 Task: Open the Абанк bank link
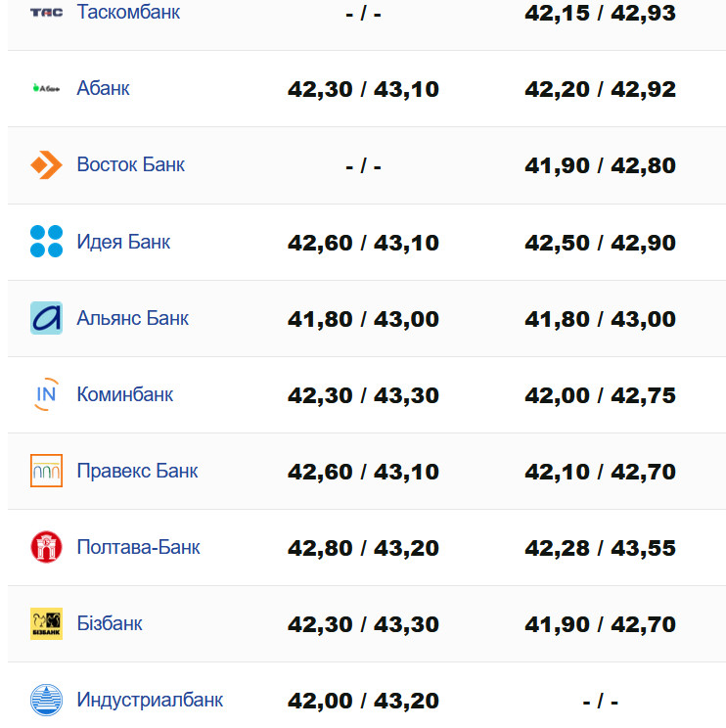(x=103, y=88)
